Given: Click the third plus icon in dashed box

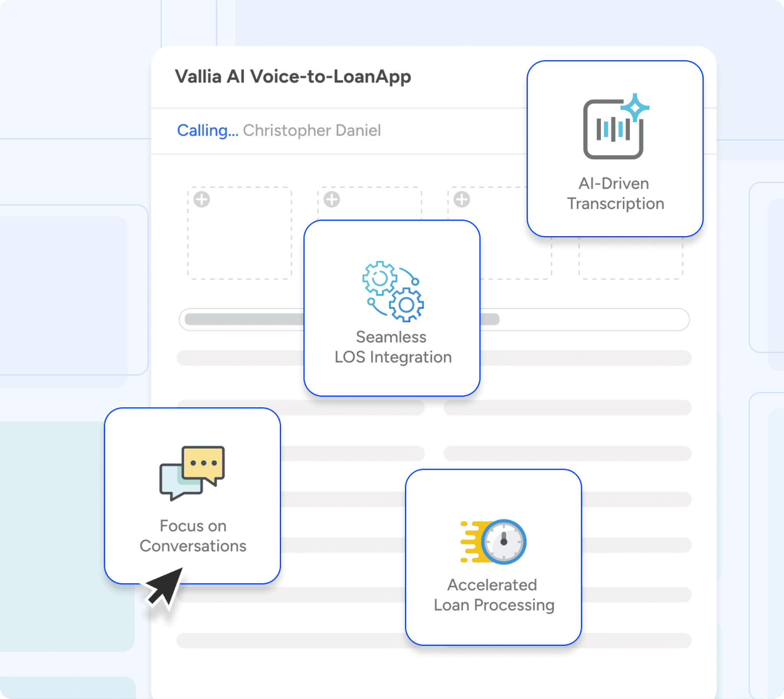Looking at the screenshot, I should tap(462, 199).
